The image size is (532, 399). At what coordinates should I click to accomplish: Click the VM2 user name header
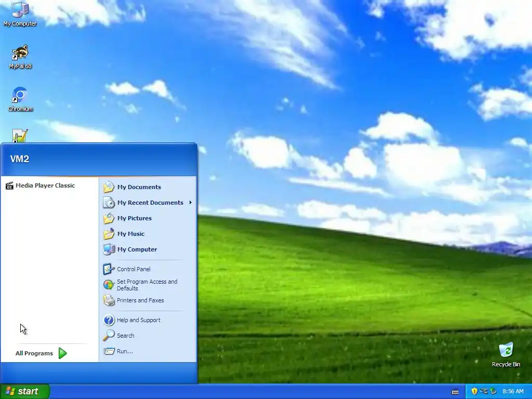(20, 159)
